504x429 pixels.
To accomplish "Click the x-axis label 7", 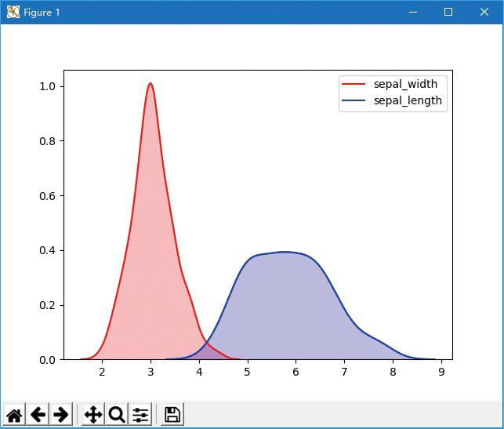I will [x=344, y=372].
